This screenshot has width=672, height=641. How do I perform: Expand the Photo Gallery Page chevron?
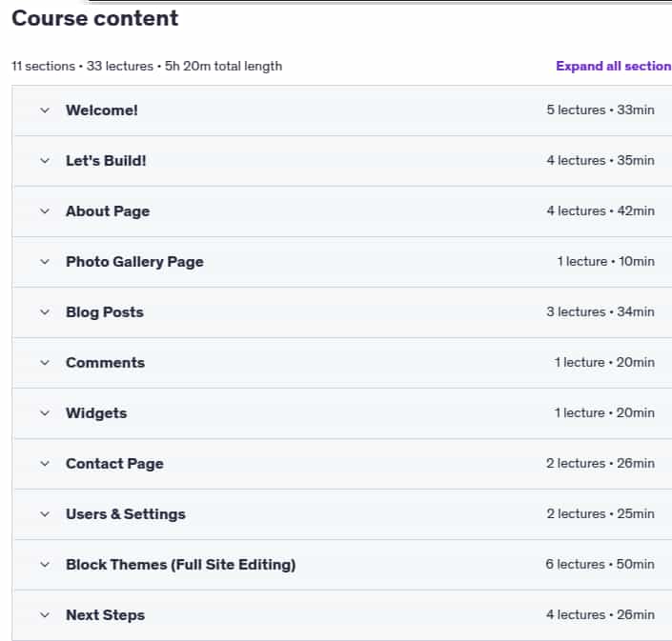[45, 262]
